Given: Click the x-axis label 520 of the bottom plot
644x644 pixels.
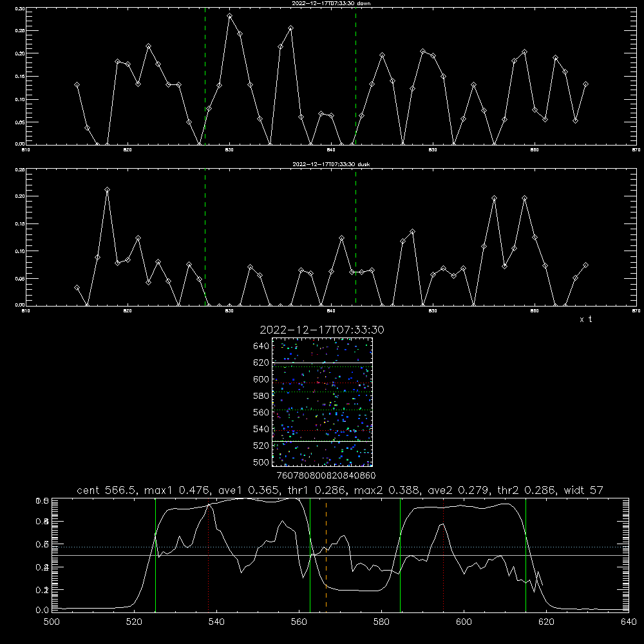Looking at the screenshot, I should (134, 622).
